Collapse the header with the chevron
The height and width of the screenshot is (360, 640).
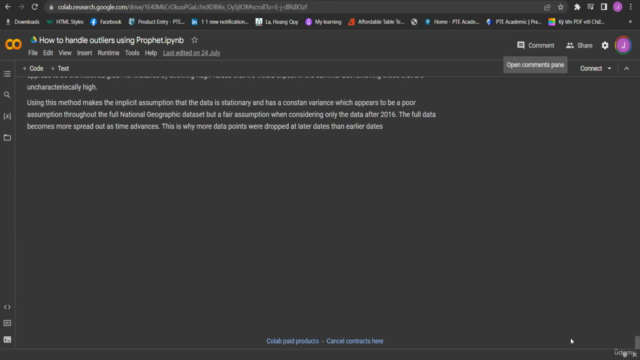coord(627,69)
